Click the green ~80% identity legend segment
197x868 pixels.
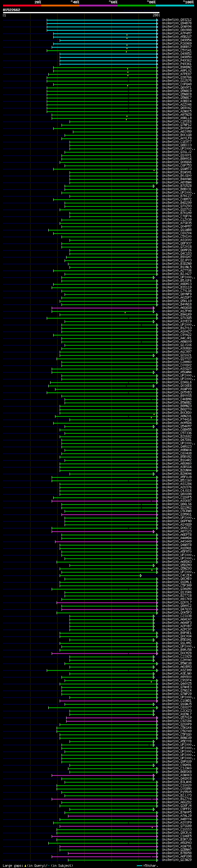136,6
